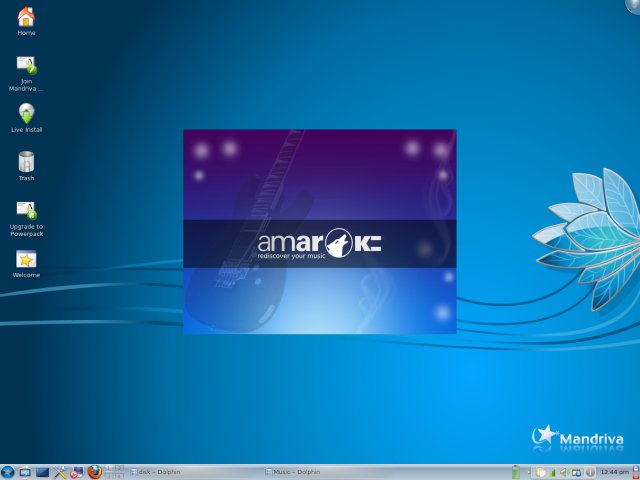Open the Mandriva star application menu
Screen dimensions: 640x480
click(8, 472)
